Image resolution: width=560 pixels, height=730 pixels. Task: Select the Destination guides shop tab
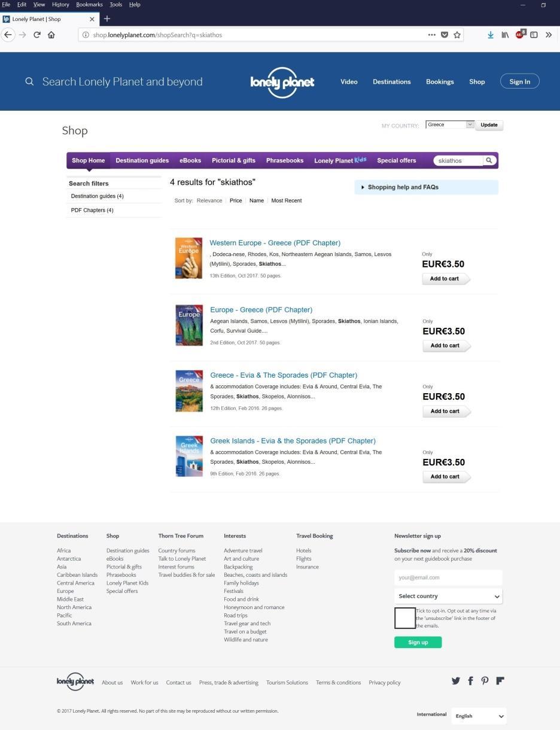point(142,160)
